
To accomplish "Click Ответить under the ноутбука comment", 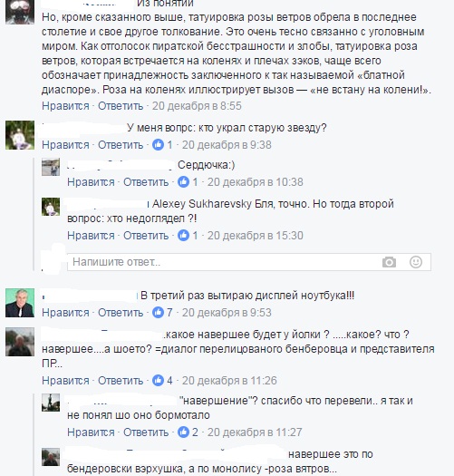I will (x=121, y=313).
